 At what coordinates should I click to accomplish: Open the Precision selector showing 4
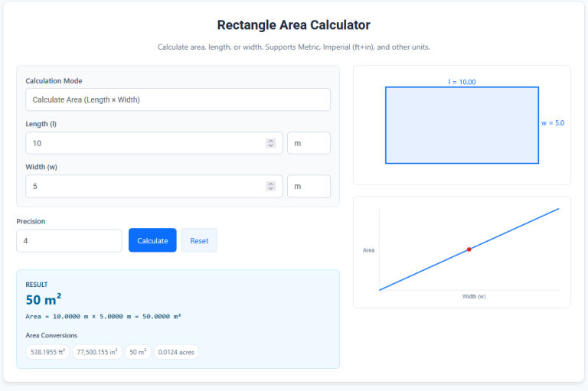click(69, 241)
